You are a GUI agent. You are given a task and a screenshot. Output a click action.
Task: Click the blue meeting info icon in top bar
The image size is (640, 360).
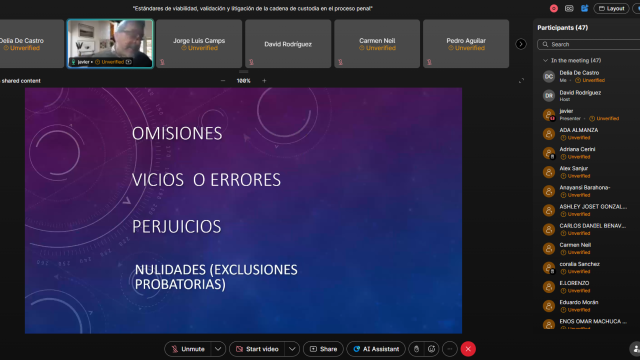click(584, 8)
